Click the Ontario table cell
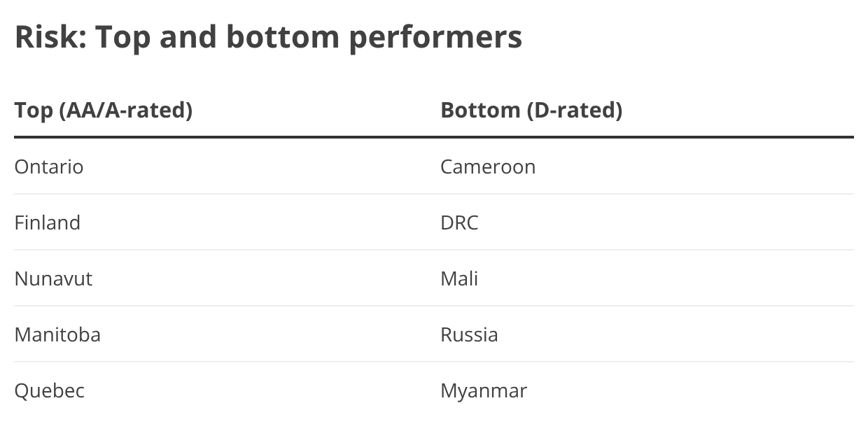868x431 pixels. tap(49, 167)
